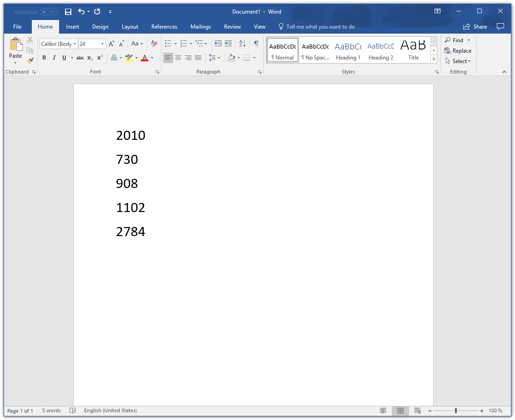Apply subscript formatting
515x420 pixels.
click(x=90, y=58)
